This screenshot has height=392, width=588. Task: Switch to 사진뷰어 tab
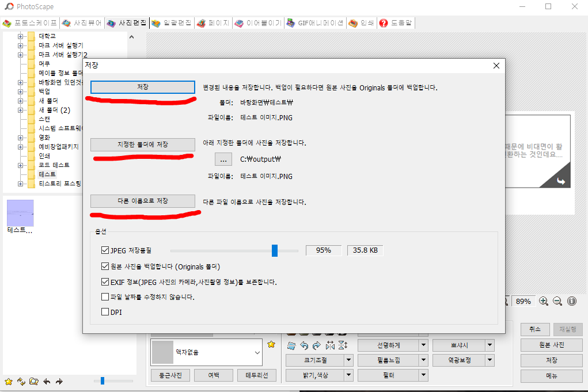pyautogui.click(x=82, y=23)
